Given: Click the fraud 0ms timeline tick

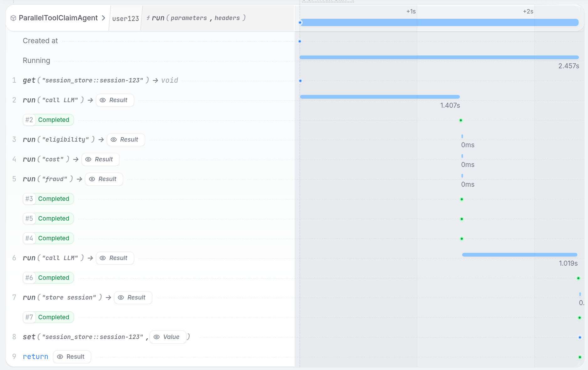Looking at the screenshot, I should 462,176.
